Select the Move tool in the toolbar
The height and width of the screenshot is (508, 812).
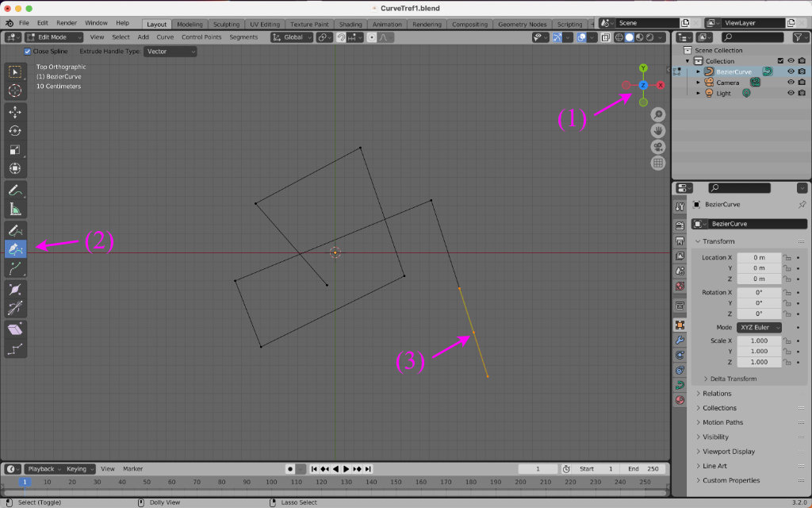pos(15,112)
